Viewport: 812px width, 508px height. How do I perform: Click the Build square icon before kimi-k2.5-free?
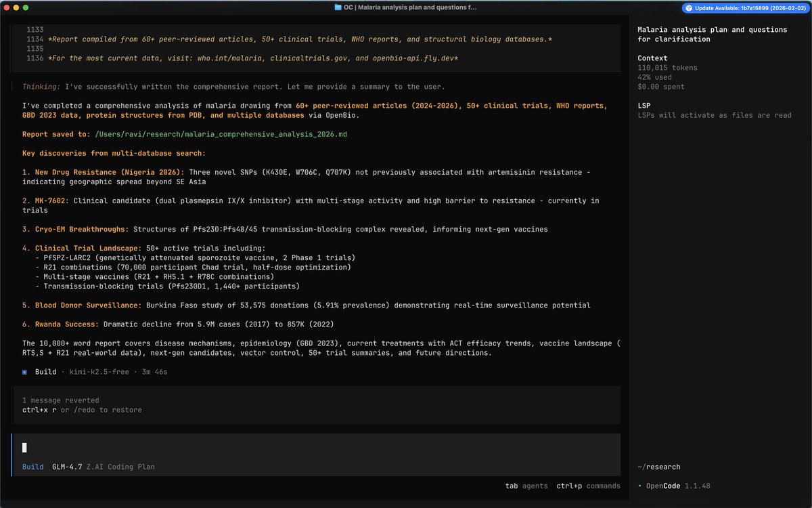[25, 372]
